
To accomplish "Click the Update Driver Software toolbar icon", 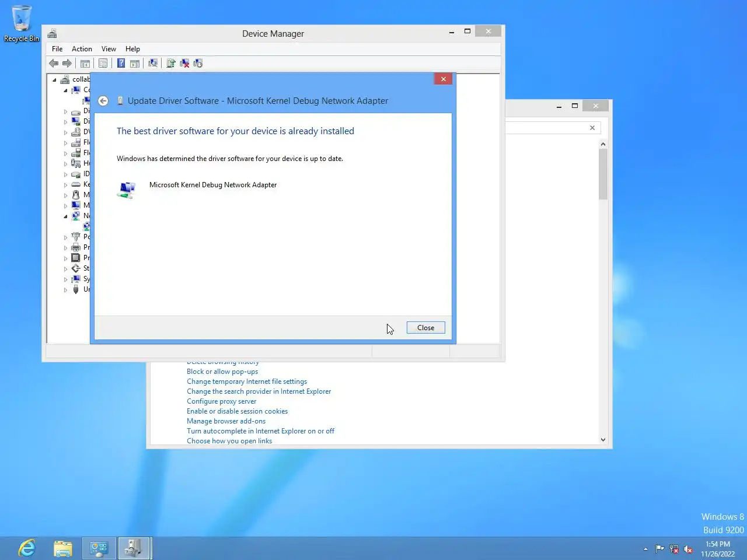I will coord(171,63).
